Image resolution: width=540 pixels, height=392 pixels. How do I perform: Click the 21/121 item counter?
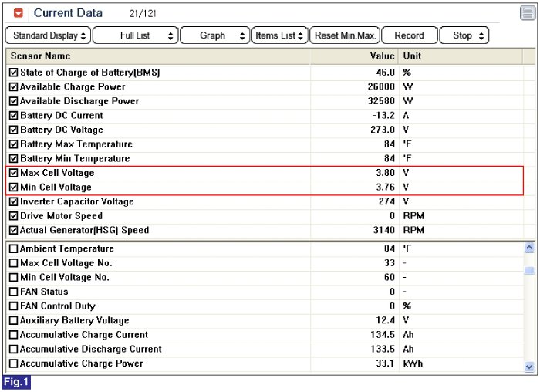coord(143,13)
